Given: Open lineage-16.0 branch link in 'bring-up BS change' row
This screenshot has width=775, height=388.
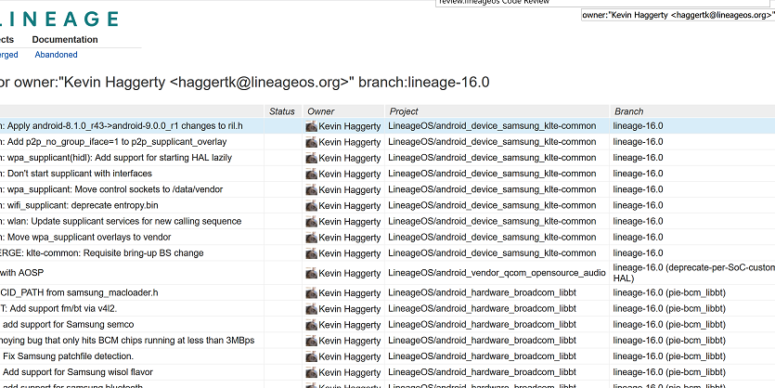Looking at the screenshot, I should point(638,253).
